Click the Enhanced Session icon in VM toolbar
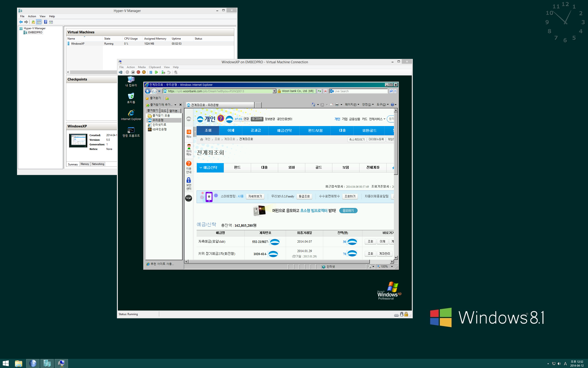The image size is (588, 368). (x=176, y=72)
